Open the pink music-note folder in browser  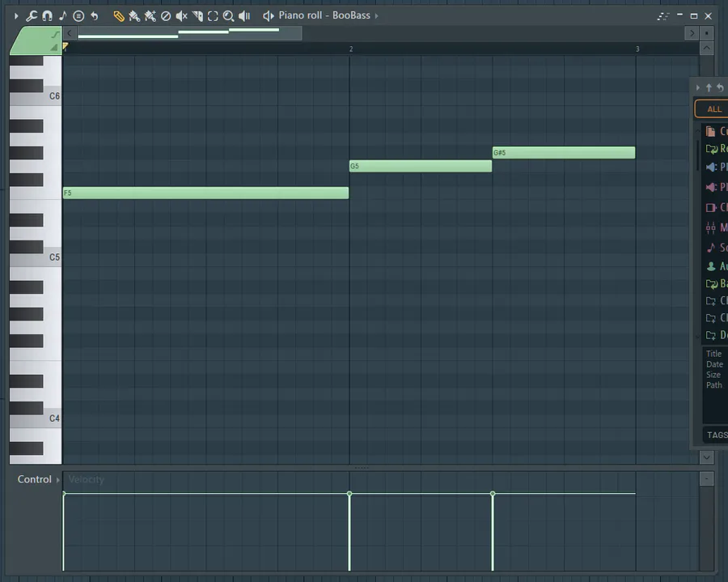coord(711,247)
